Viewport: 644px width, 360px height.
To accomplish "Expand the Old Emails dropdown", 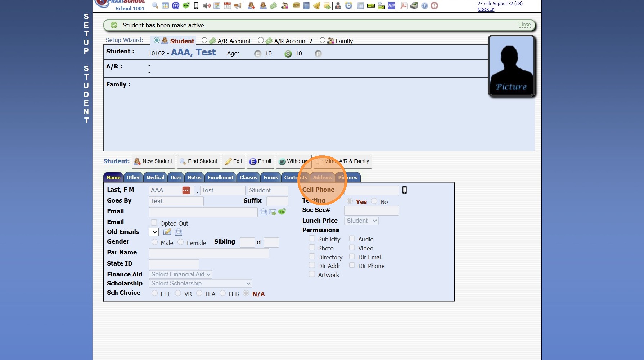I will click(154, 232).
